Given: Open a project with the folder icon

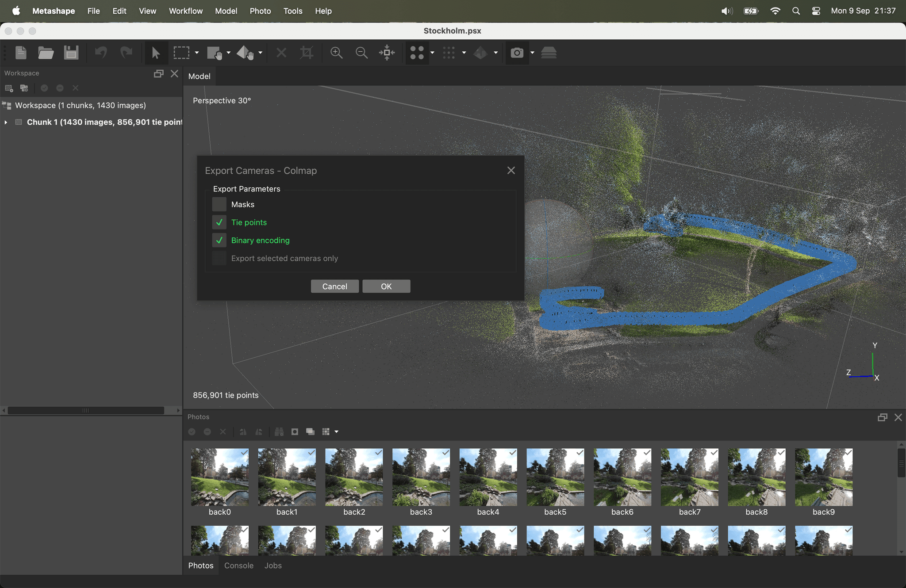Looking at the screenshot, I should click(46, 53).
